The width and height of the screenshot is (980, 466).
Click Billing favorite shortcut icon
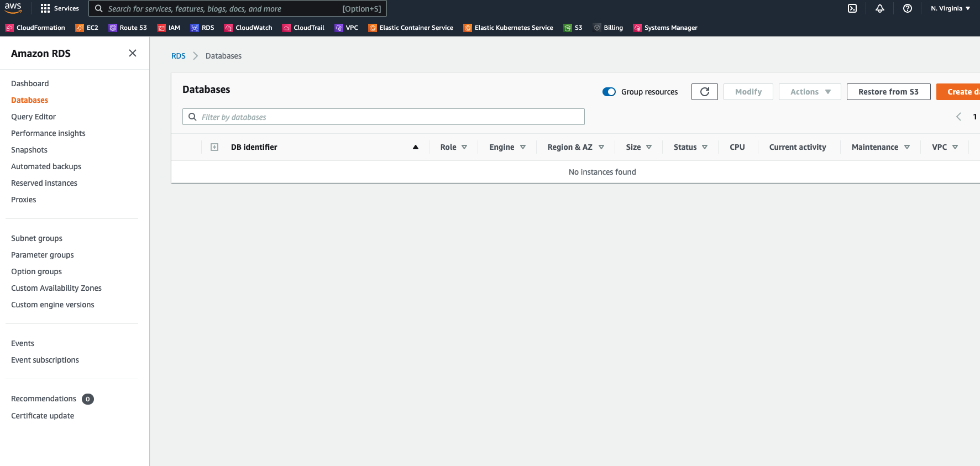point(597,28)
